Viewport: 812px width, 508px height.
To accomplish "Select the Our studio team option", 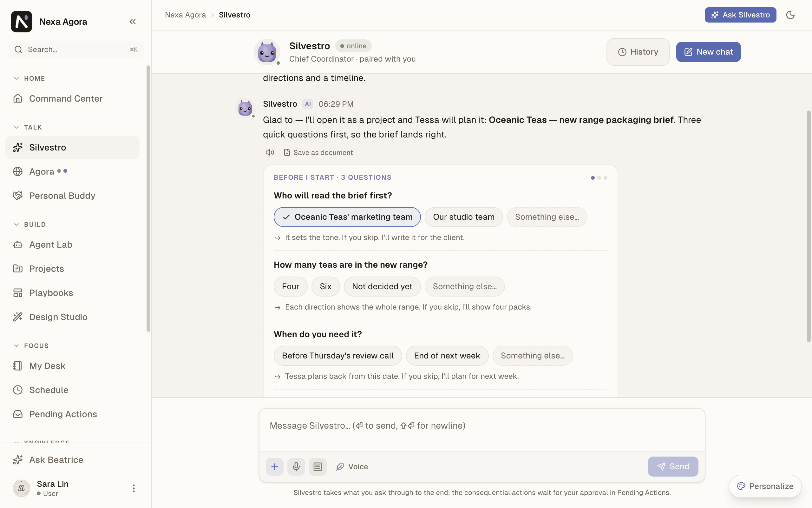I will [x=463, y=217].
